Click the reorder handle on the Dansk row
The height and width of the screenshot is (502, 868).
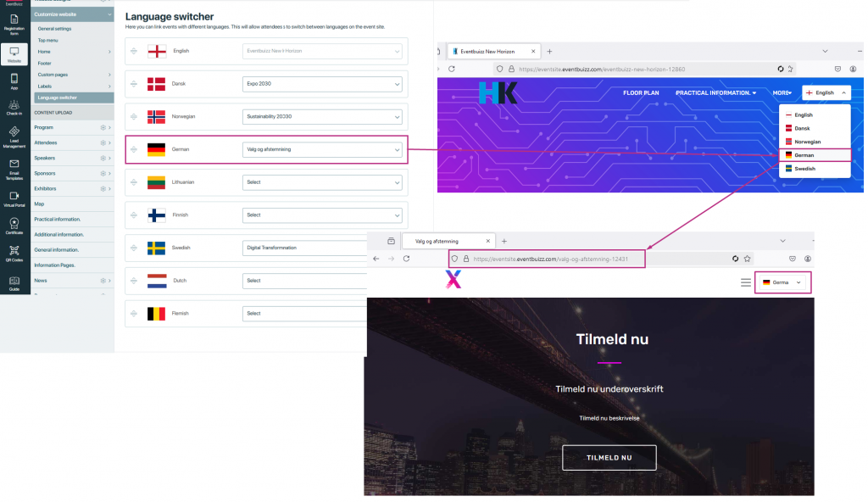134,84
